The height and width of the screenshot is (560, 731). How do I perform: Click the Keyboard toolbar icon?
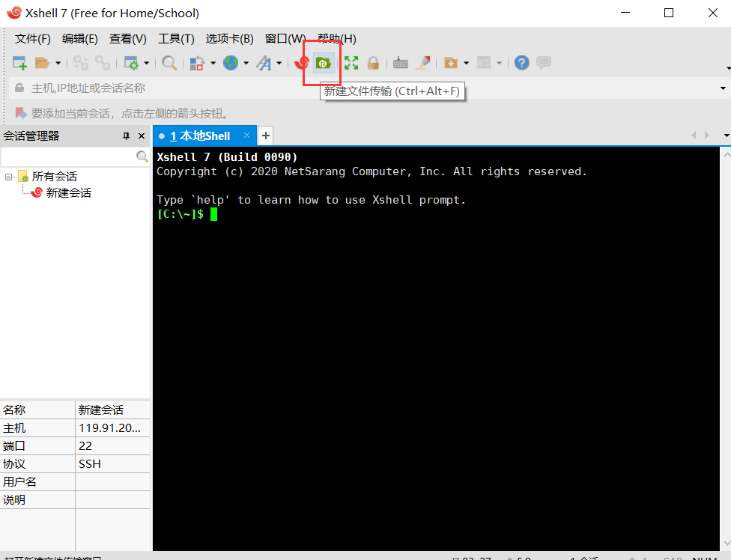(401, 63)
